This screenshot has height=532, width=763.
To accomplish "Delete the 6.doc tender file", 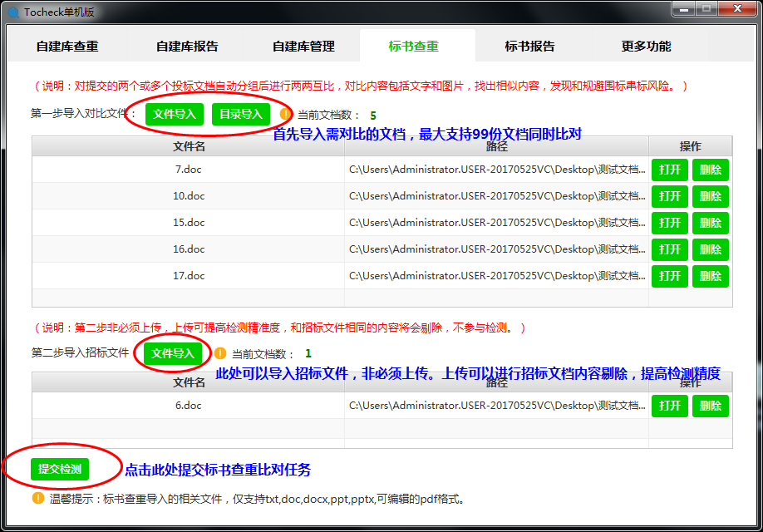I will [710, 406].
